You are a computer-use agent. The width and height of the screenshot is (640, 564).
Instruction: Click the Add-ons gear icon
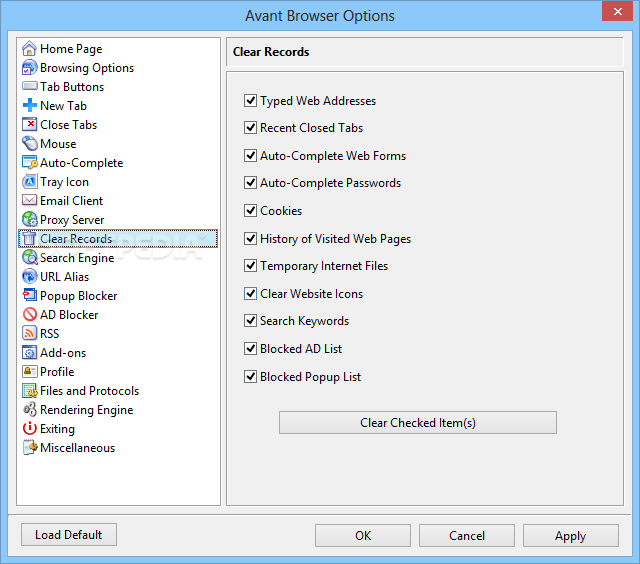(29, 353)
